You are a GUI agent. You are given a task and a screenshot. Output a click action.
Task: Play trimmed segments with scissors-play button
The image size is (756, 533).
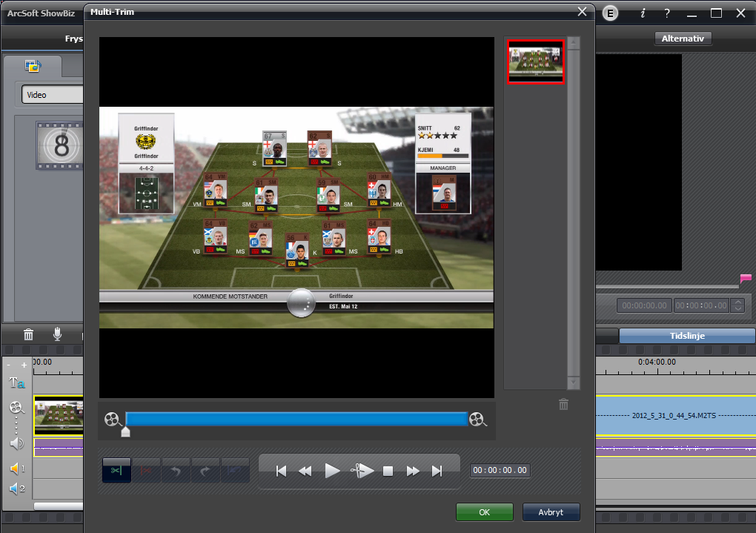362,470
